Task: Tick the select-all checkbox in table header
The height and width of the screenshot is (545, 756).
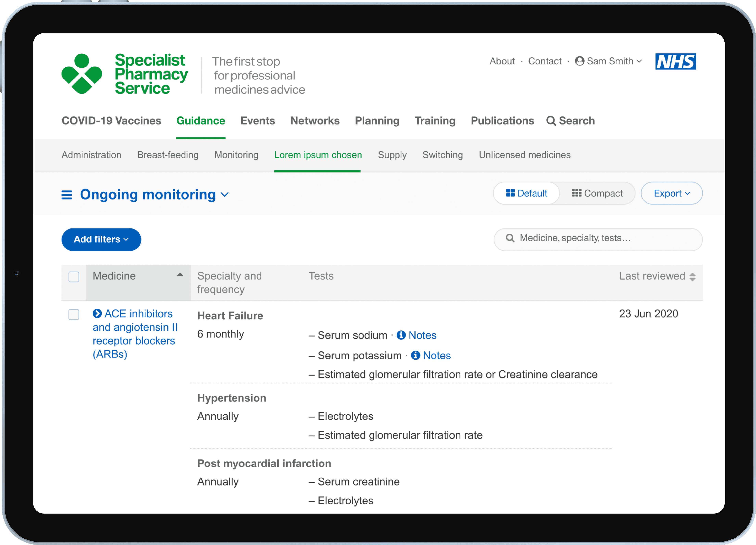Action: (74, 277)
